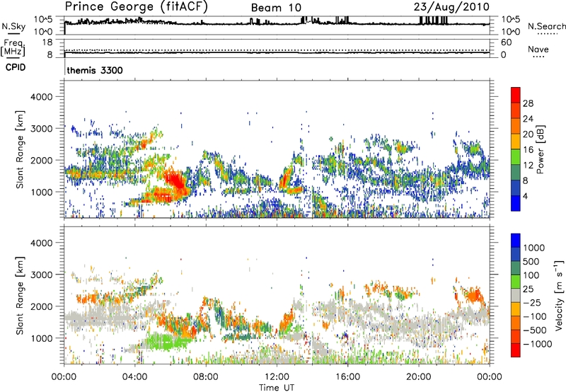Click the 'Power [dB]' colorbar title

(x=540, y=149)
